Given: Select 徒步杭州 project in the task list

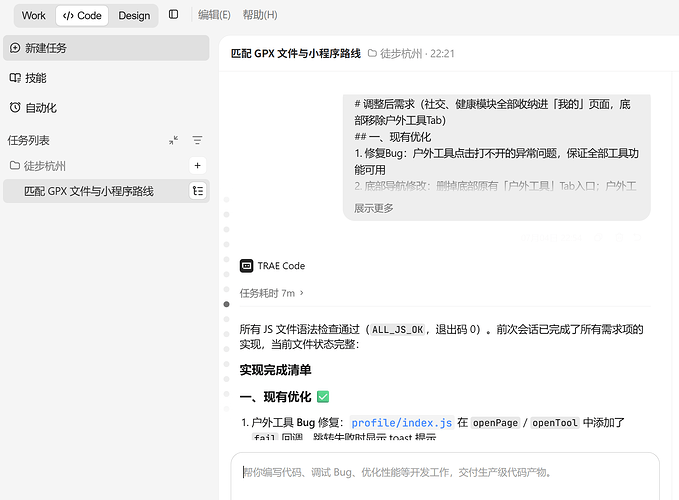Looking at the screenshot, I should pos(45,166).
